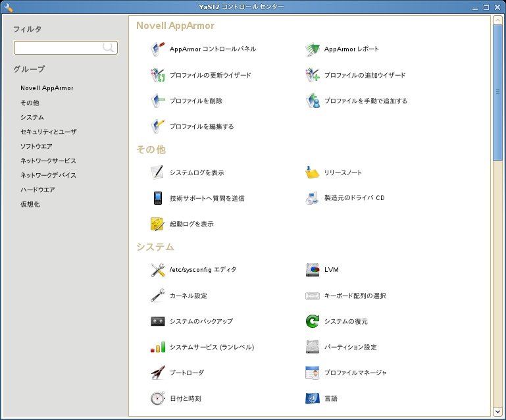The image size is (506, 420).
Task: Click キーボード配列の選択 label
Action: pos(355,296)
